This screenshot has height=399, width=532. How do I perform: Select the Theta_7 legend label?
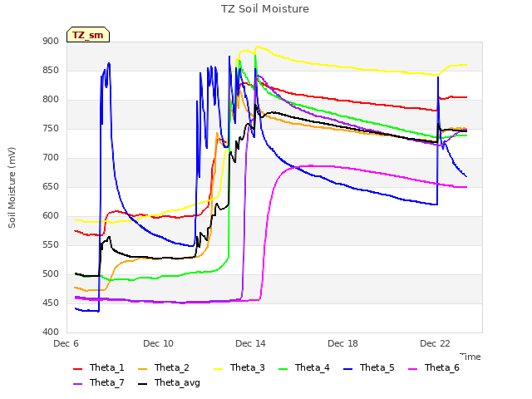pyautogui.click(x=107, y=382)
